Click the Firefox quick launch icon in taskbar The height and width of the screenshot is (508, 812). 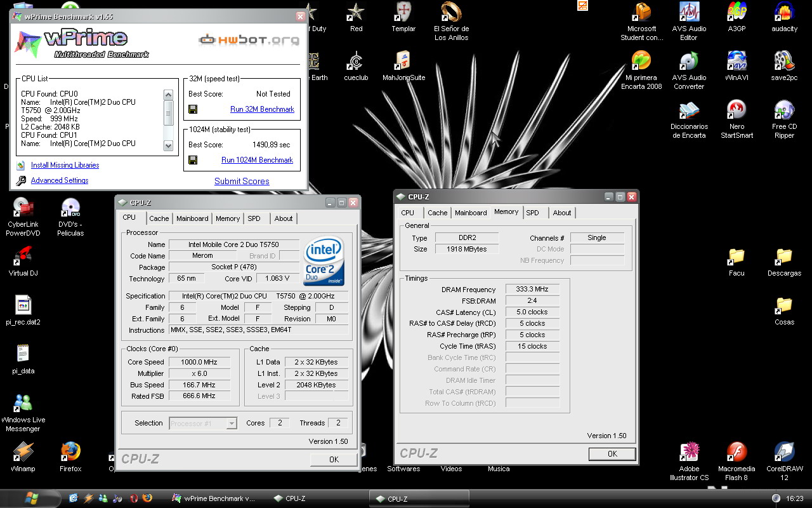[x=148, y=498]
